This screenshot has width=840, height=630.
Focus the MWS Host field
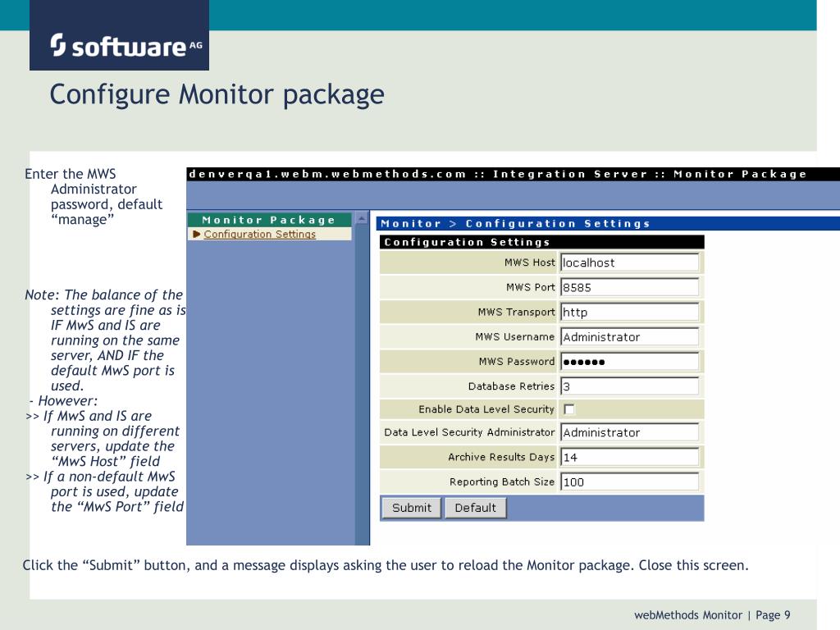coord(629,262)
